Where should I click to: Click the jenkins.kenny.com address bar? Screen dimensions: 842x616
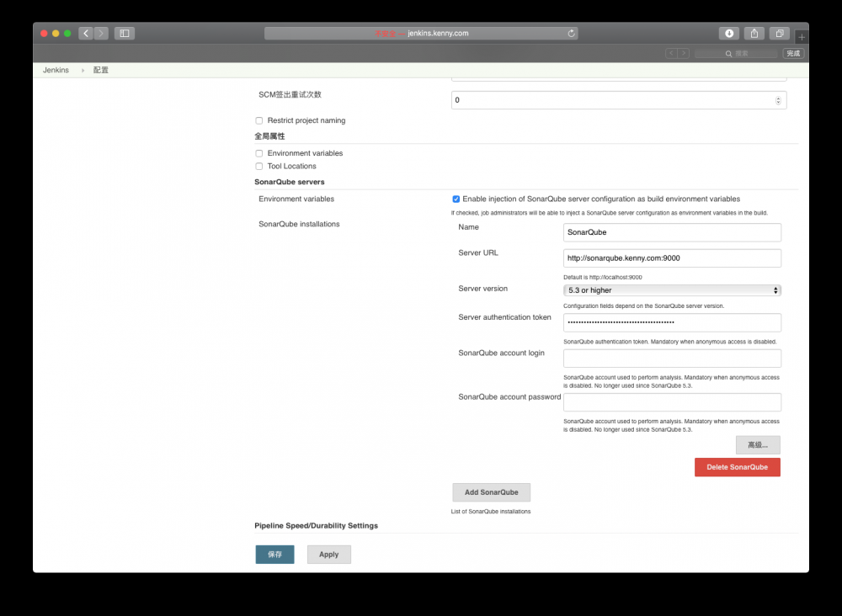coord(421,34)
